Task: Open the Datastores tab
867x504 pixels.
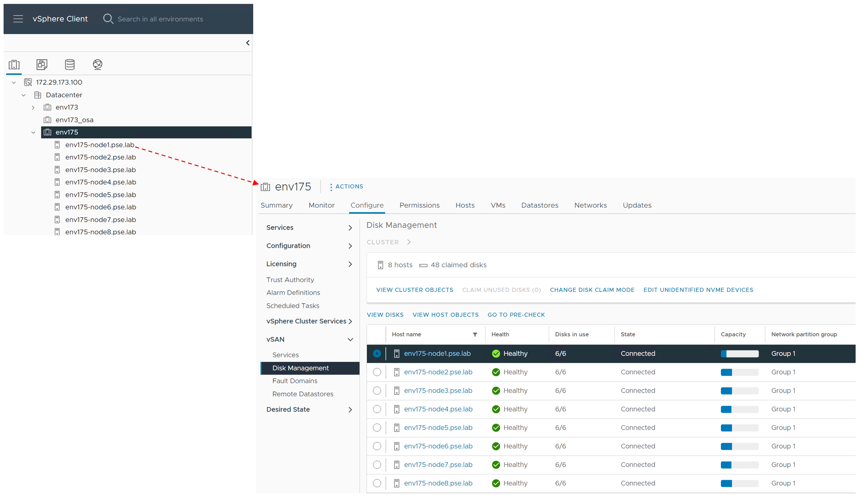Action: coord(540,205)
